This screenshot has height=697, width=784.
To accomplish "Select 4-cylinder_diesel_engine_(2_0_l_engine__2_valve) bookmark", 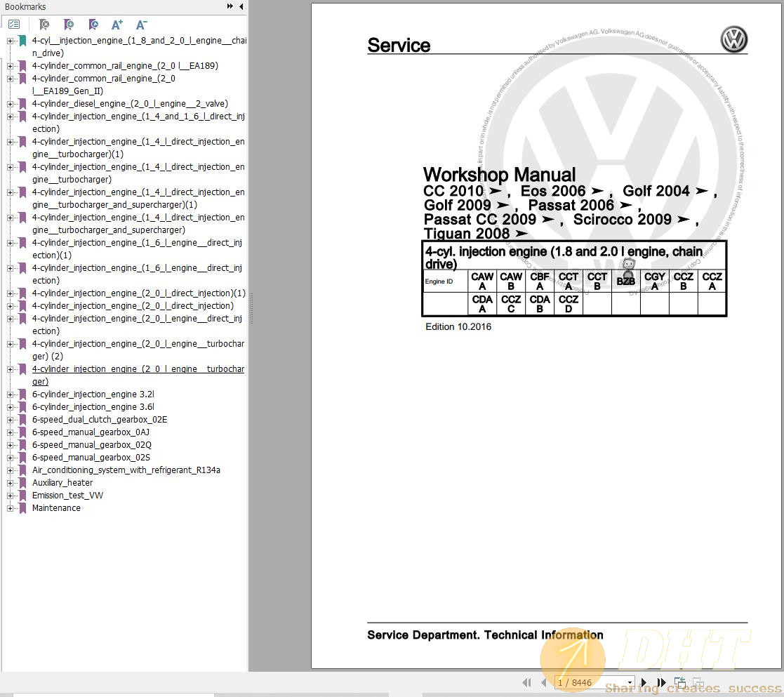I will pyautogui.click(x=130, y=103).
